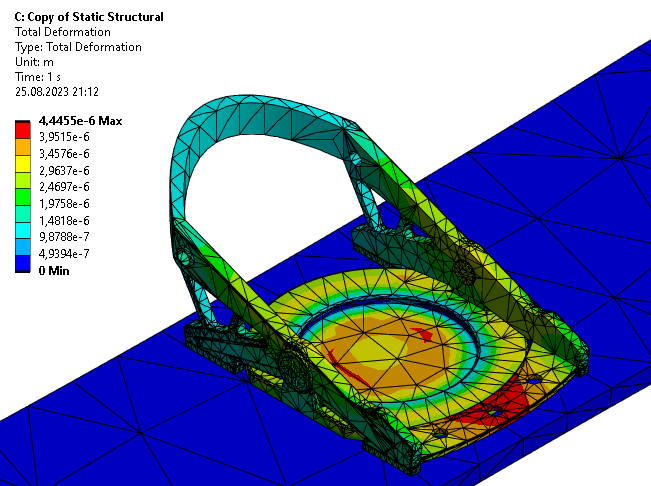Click the legend value 2,9637e-6
Viewport: 651px width, 486px height.
(64, 171)
